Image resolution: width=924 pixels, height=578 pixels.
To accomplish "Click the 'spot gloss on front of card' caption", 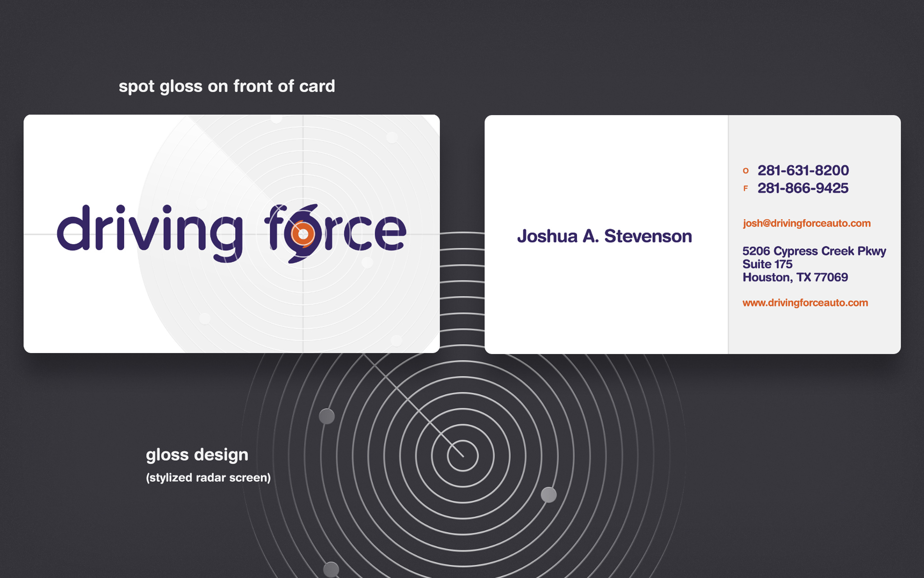I will coord(227,86).
